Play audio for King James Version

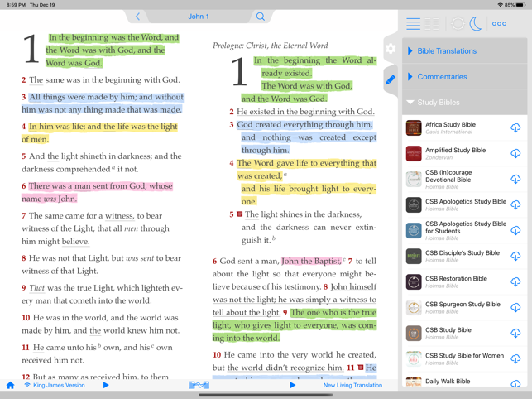106,386
